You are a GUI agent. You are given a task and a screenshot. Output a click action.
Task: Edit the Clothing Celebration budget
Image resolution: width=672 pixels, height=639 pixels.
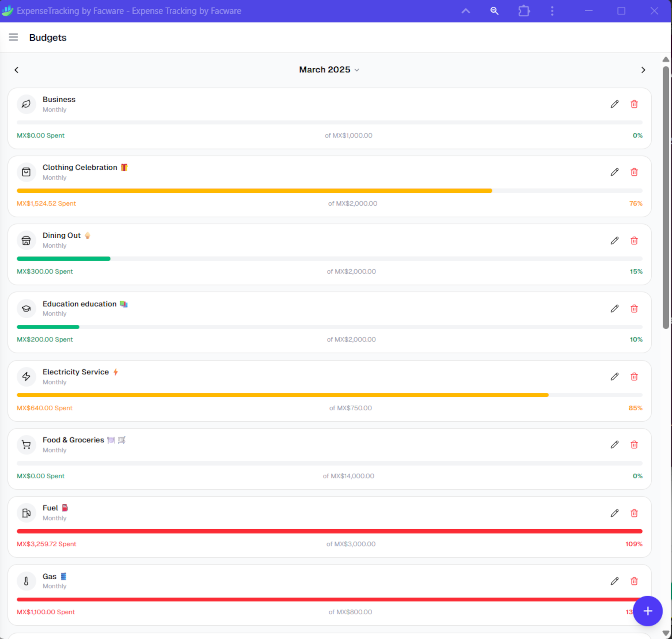pos(614,172)
